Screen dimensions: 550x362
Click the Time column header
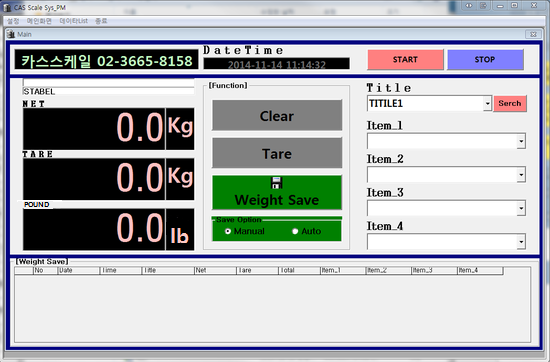coord(121,270)
